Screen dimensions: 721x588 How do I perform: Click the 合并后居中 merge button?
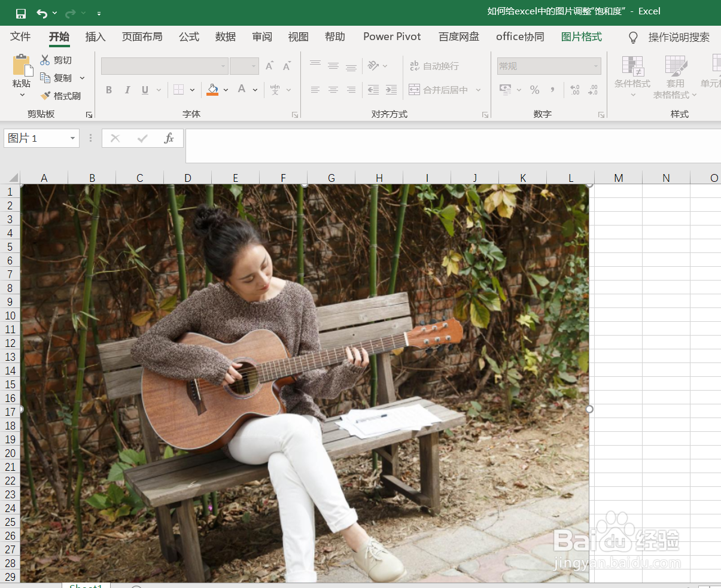pyautogui.click(x=439, y=90)
